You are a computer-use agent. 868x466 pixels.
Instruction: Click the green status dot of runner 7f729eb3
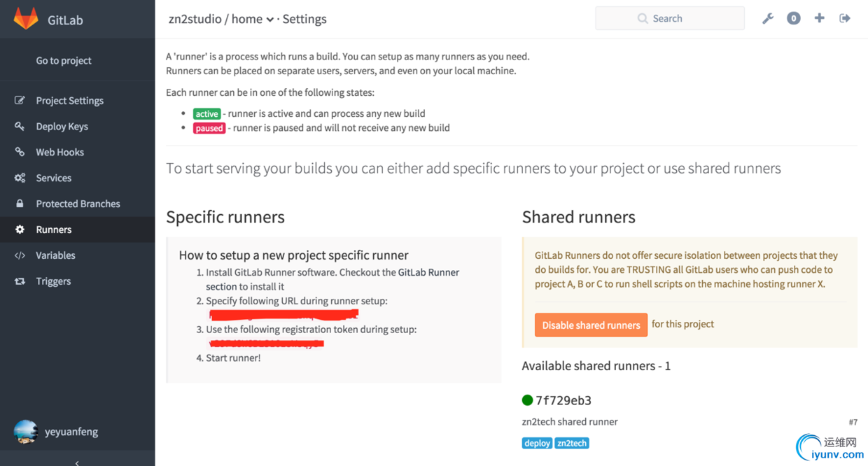click(527, 400)
